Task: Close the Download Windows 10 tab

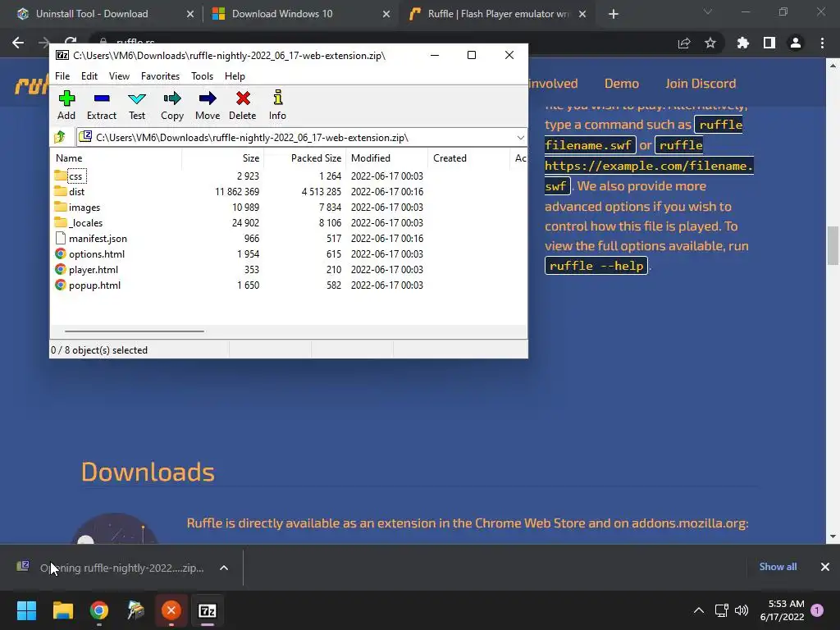Action: pos(386,15)
